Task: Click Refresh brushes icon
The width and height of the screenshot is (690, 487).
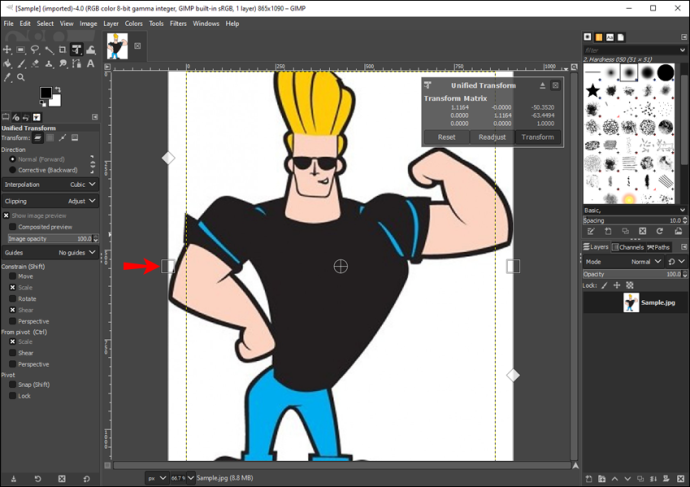Action: coord(660,231)
